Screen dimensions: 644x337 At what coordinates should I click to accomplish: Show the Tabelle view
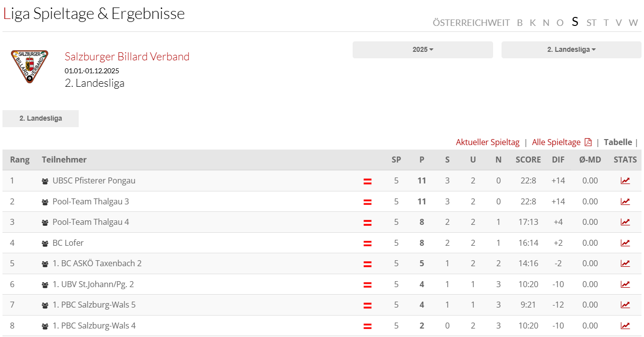point(618,143)
